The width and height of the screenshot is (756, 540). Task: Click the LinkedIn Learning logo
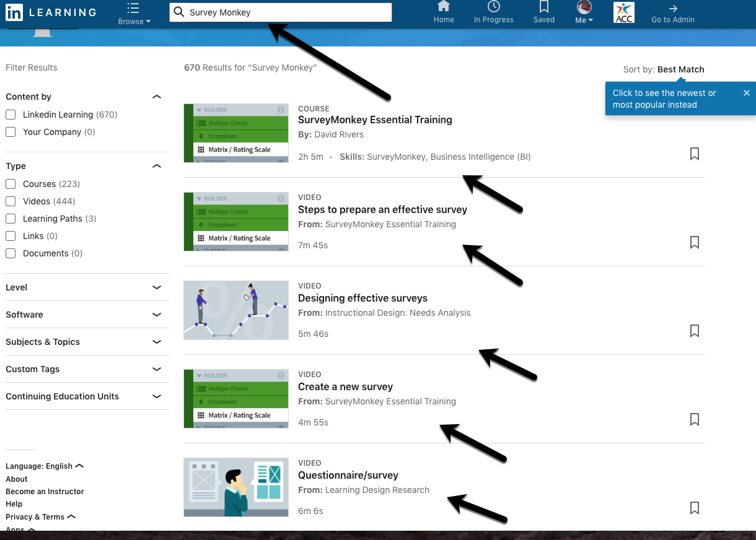pos(51,12)
